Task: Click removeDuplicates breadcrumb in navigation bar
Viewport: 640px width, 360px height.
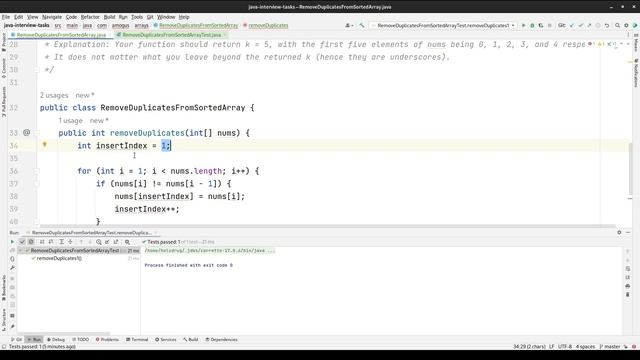Action: coord(268,25)
